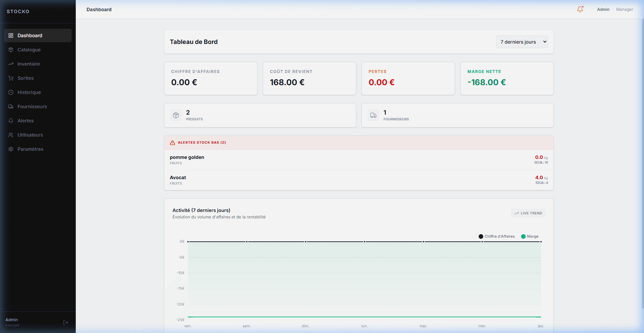The height and width of the screenshot is (333, 644).
Task: Click the Catalogue box icon
Action: pos(11,50)
